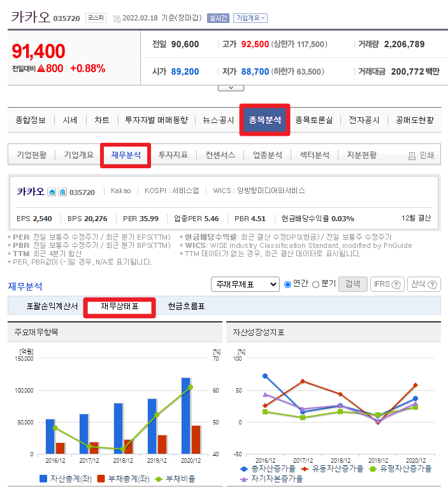Open the 뉴스·공시 tab
This screenshot has width=448, height=492.
coord(219,120)
